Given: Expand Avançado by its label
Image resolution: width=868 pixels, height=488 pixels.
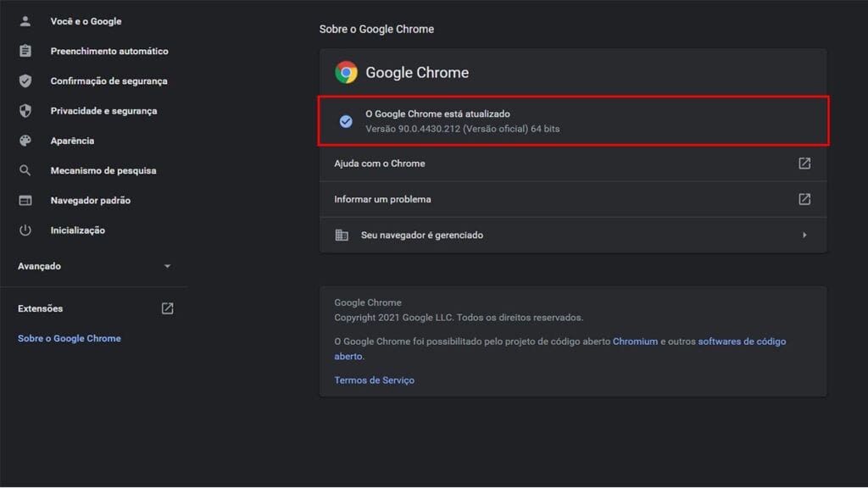Looking at the screenshot, I should coord(39,266).
